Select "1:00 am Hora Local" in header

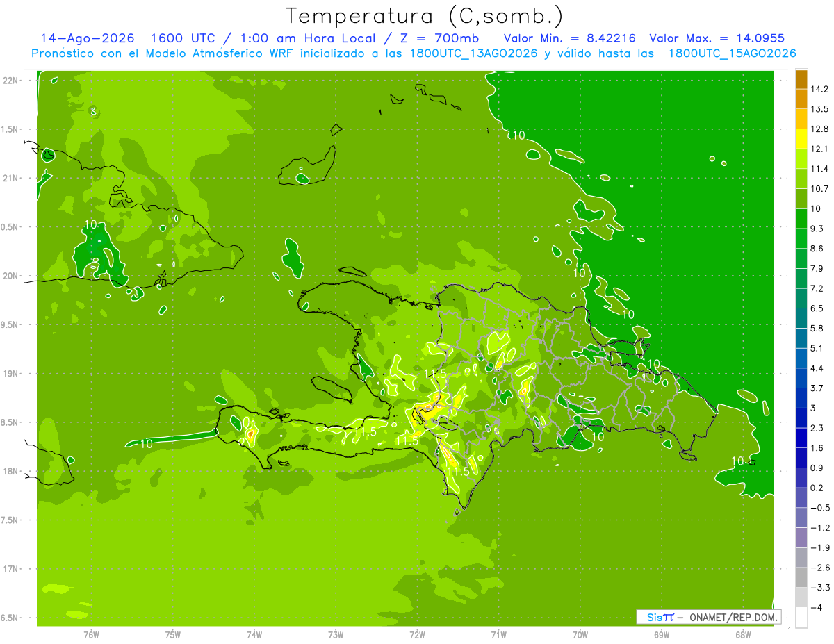coord(309,38)
